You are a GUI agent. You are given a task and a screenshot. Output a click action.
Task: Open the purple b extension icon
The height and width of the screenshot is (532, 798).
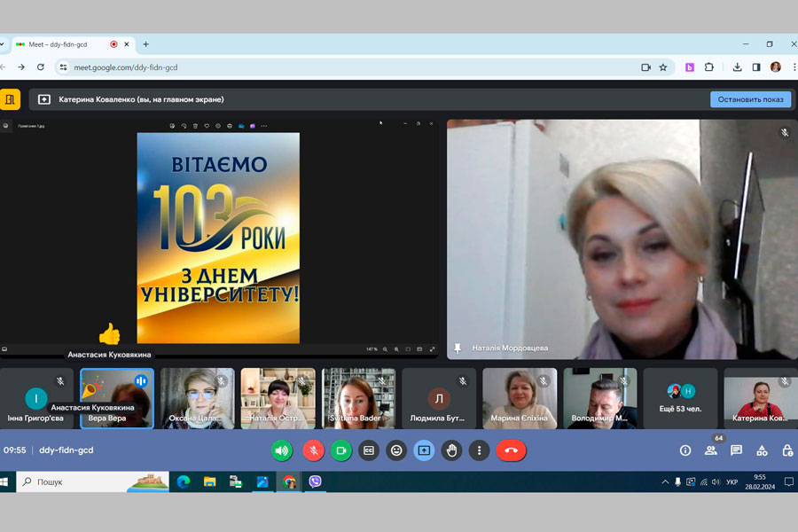690,67
